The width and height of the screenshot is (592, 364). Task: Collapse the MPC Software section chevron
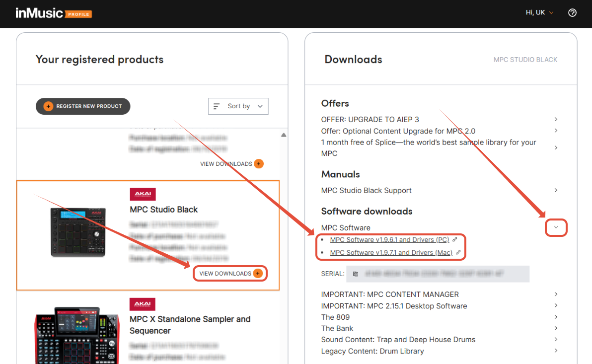pyautogui.click(x=556, y=227)
